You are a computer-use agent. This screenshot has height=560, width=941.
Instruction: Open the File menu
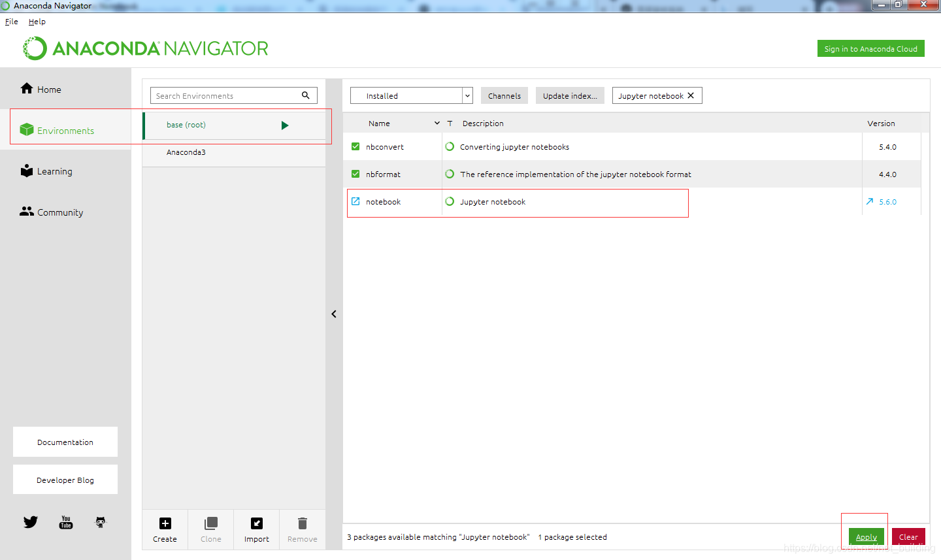point(12,22)
